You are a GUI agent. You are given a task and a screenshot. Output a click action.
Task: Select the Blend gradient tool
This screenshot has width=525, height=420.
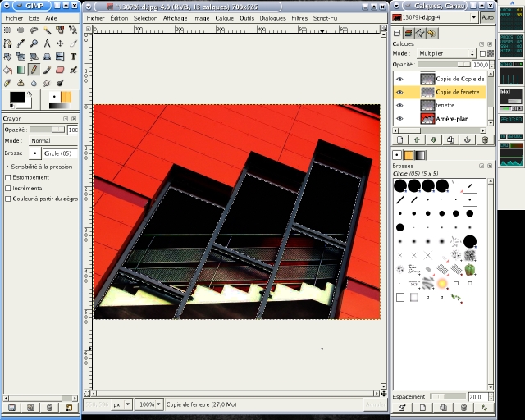21,70
